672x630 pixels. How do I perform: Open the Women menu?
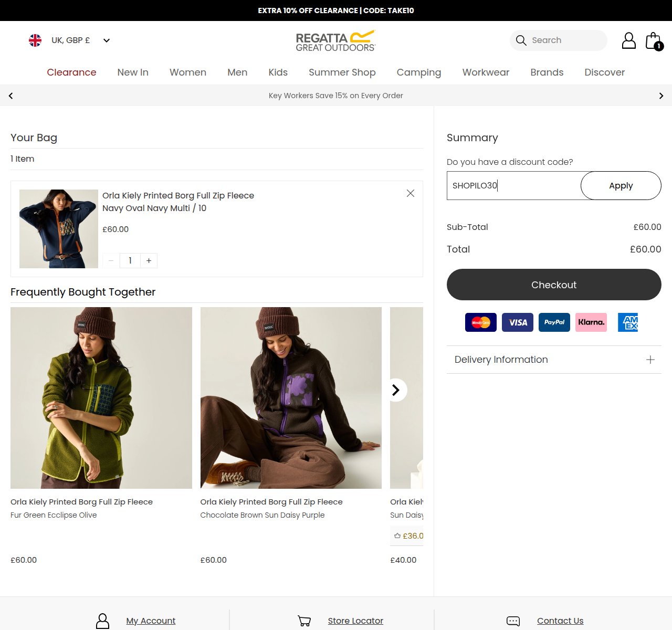point(188,72)
